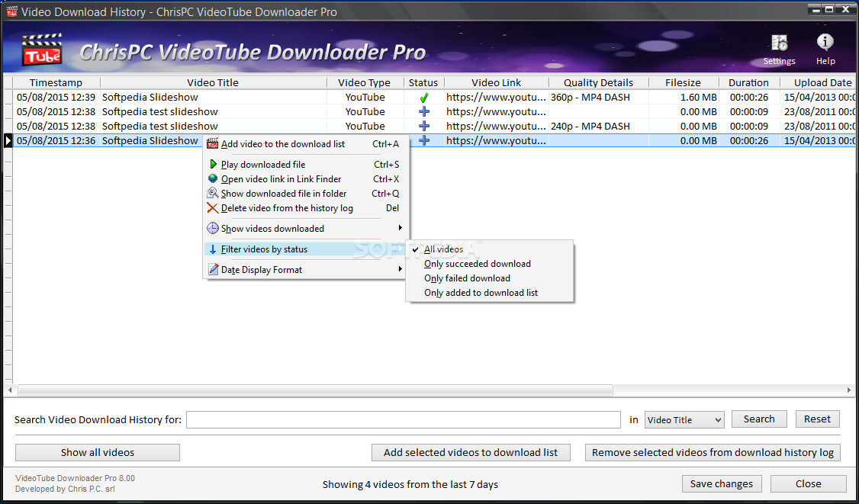This screenshot has height=504, width=859.
Task: Click the 240p - MP4 DASH quality cell
Action: (598, 126)
